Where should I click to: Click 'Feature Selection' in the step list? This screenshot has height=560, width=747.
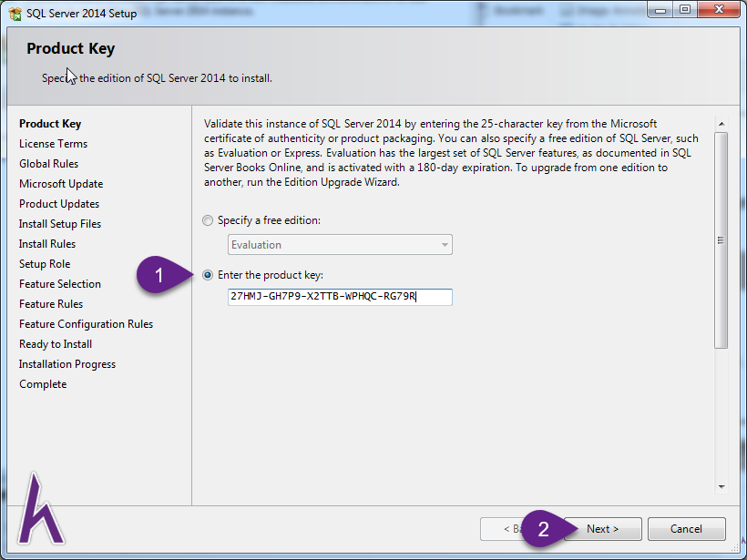coord(60,284)
